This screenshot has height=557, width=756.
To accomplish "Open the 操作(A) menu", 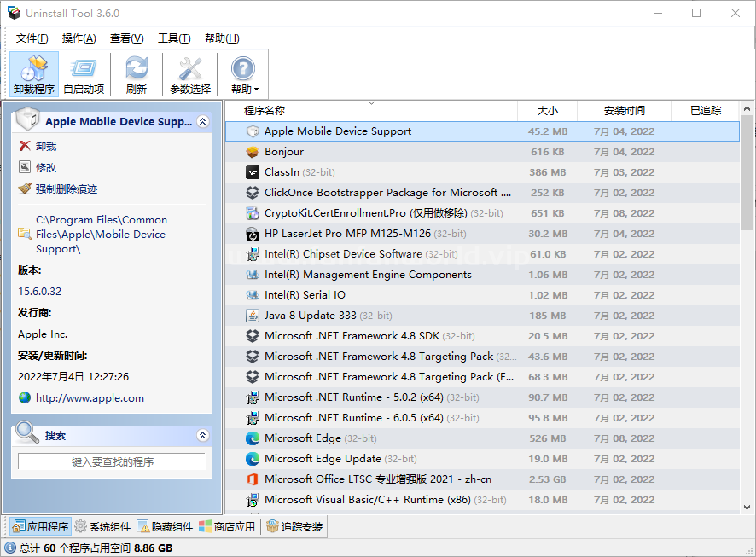I will (x=79, y=38).
